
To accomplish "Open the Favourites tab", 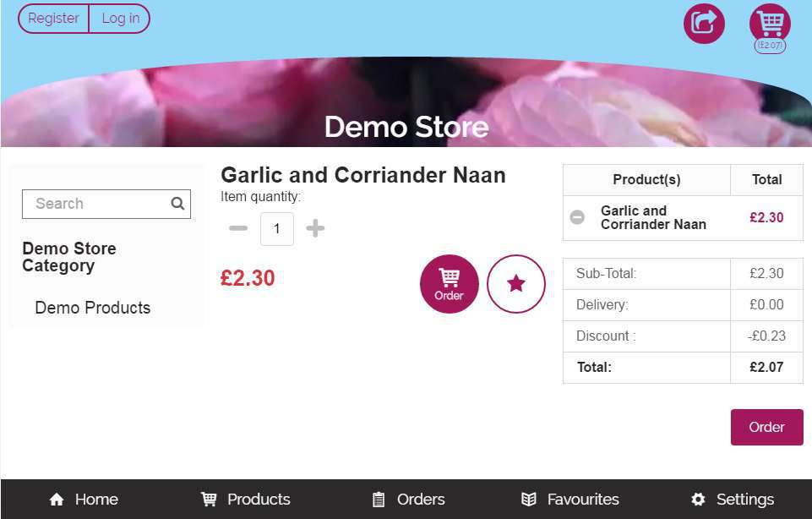I will (x=570, y=500).
